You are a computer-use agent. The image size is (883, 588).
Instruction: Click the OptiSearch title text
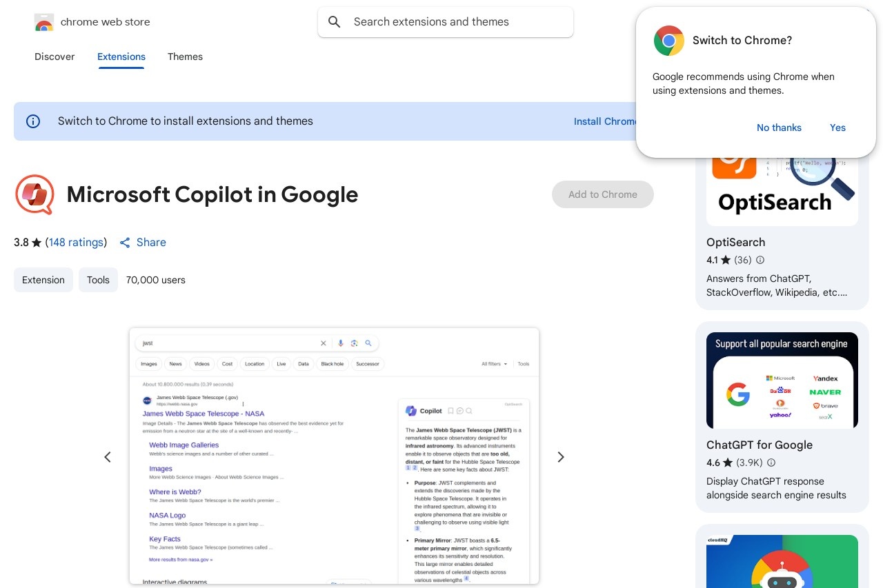(735, 243)
